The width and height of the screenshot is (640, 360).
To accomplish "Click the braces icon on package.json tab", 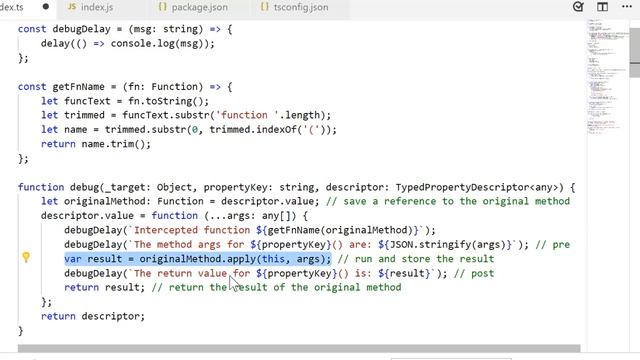I will (x=162, y=7).
